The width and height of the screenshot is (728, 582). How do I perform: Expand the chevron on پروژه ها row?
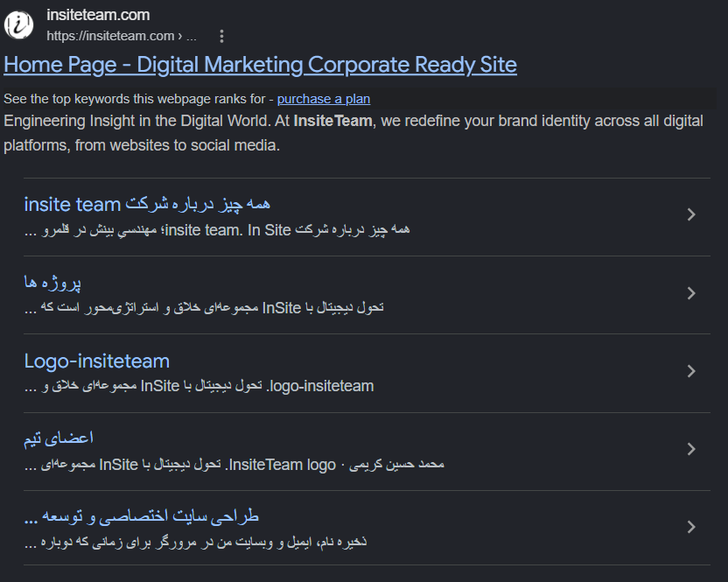[691, 293]
